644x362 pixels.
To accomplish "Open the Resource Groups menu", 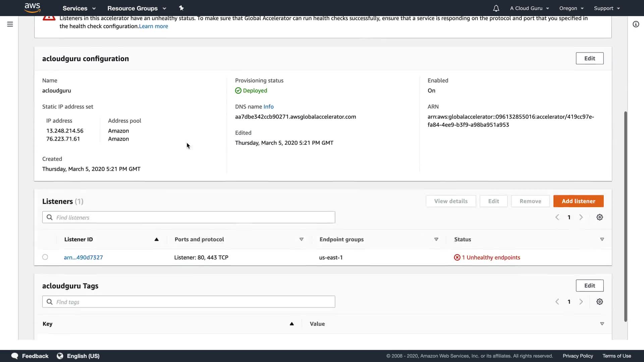I will 137,8.
